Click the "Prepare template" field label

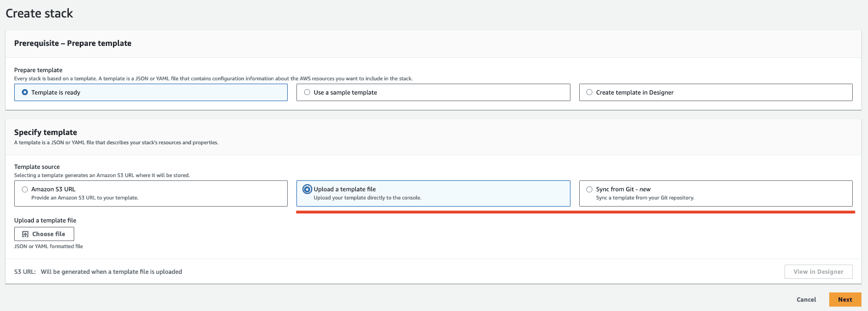coord(38,70)
